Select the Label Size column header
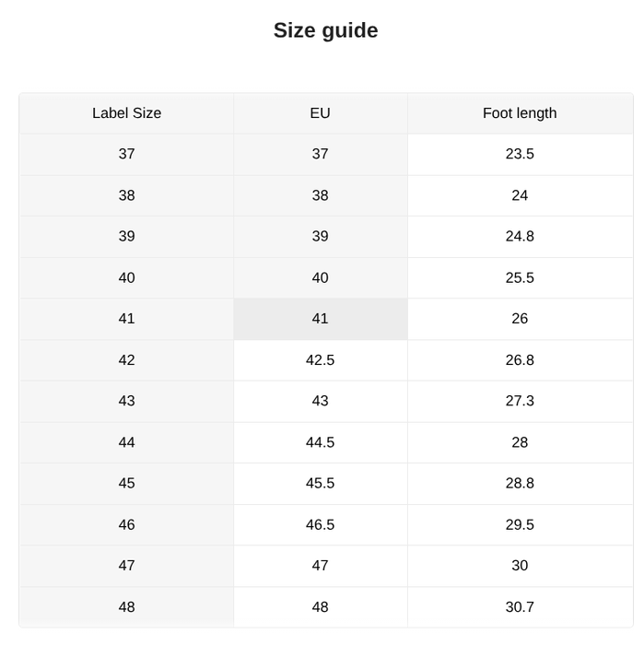This screenshot has height=645, width=644. (x=126, y=113)
